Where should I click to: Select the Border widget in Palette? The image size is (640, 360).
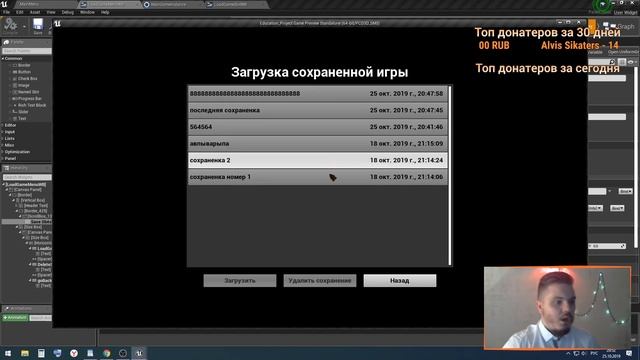(24, 65)
